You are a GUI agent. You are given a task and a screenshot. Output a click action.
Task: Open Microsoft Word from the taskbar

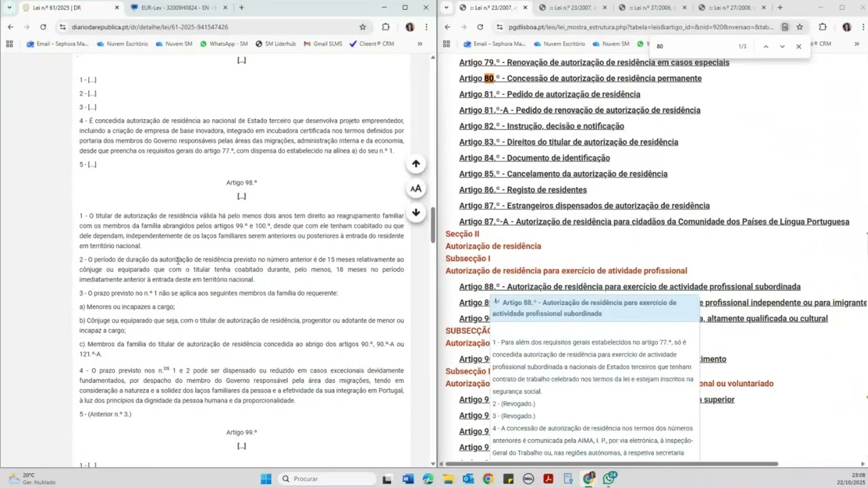tap(407, 479)
